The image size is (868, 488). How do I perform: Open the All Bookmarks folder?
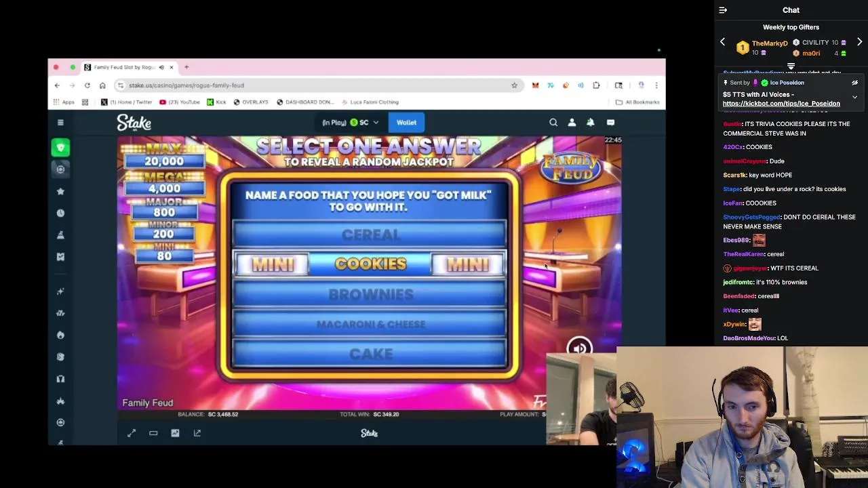point(637,102)
